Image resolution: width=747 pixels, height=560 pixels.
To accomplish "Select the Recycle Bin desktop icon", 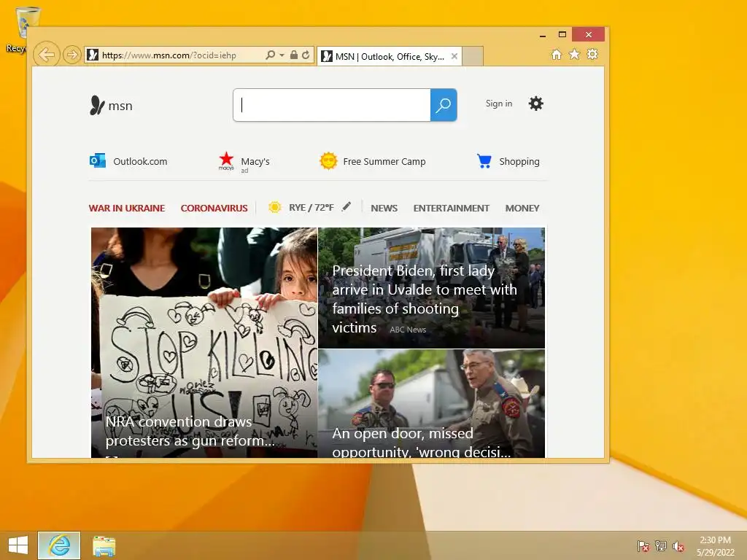I will 23,29.
